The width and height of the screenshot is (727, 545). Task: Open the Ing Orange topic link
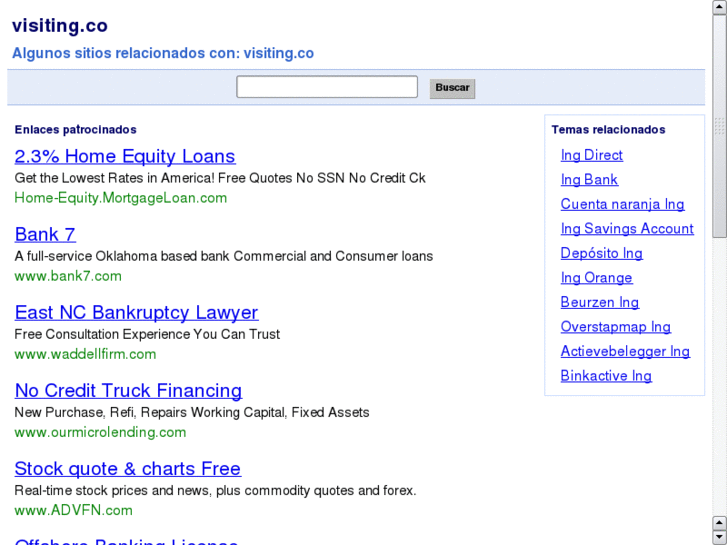click(596, 278)
